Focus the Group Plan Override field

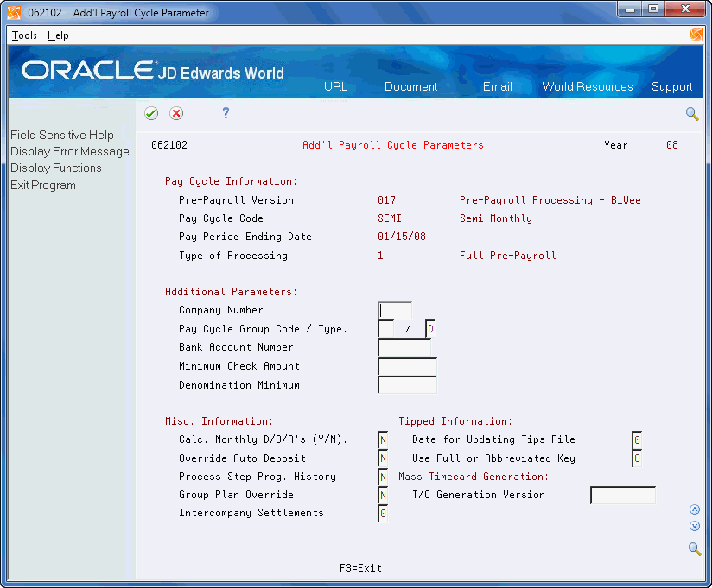[383, 495]
